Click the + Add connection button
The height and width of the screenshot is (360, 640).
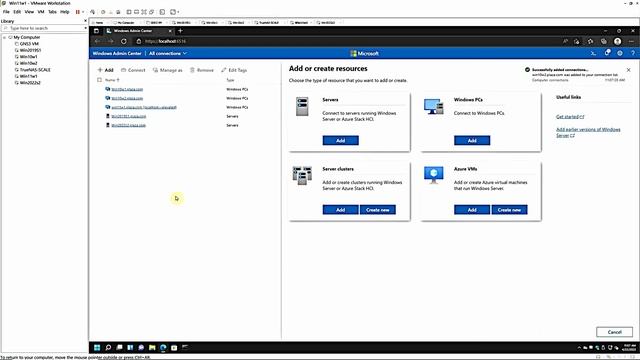coord(106,70)
